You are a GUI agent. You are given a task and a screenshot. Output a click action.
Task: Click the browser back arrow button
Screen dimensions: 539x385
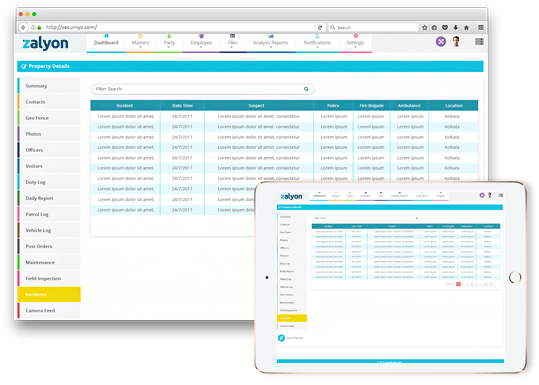(23, 28)
